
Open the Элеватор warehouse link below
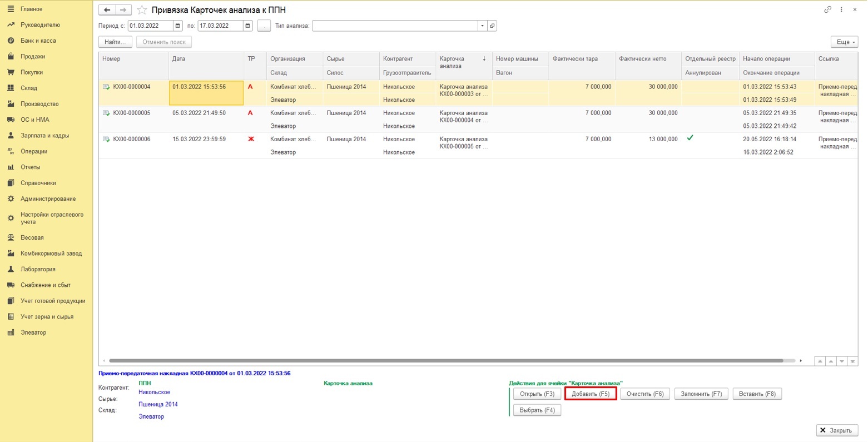(x=151, y=416)
